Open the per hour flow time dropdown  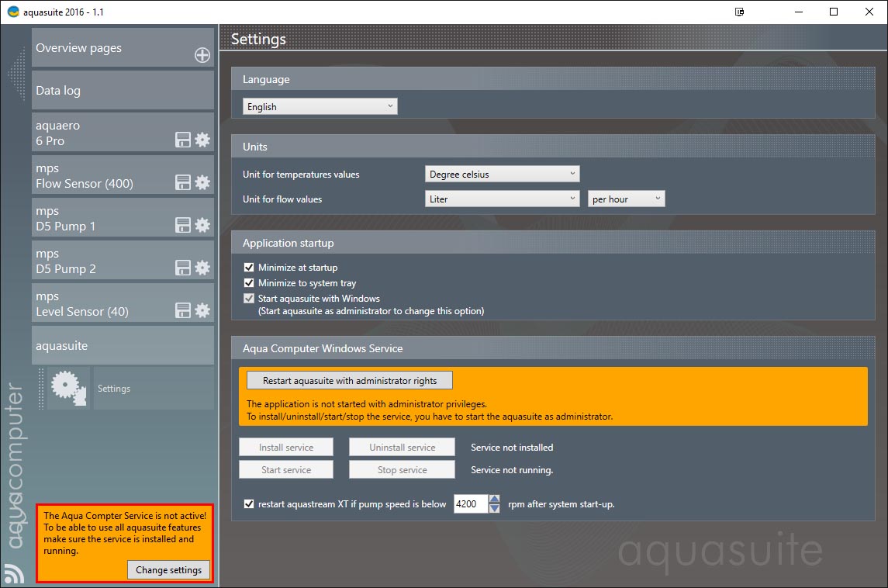626,199
